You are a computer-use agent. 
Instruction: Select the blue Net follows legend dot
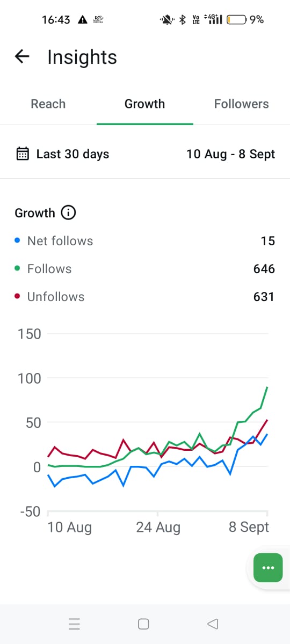[x=17, y=241]
